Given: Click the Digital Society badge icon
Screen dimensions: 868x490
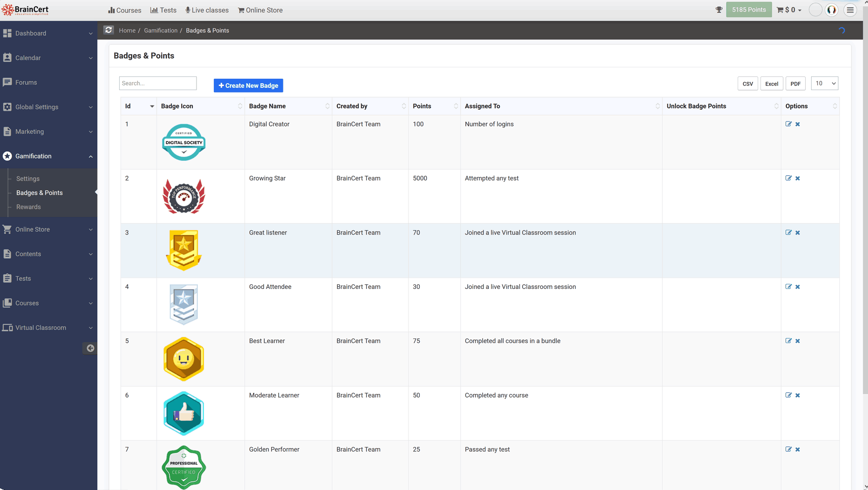Looking at the screenshot, I should point(184,142).
